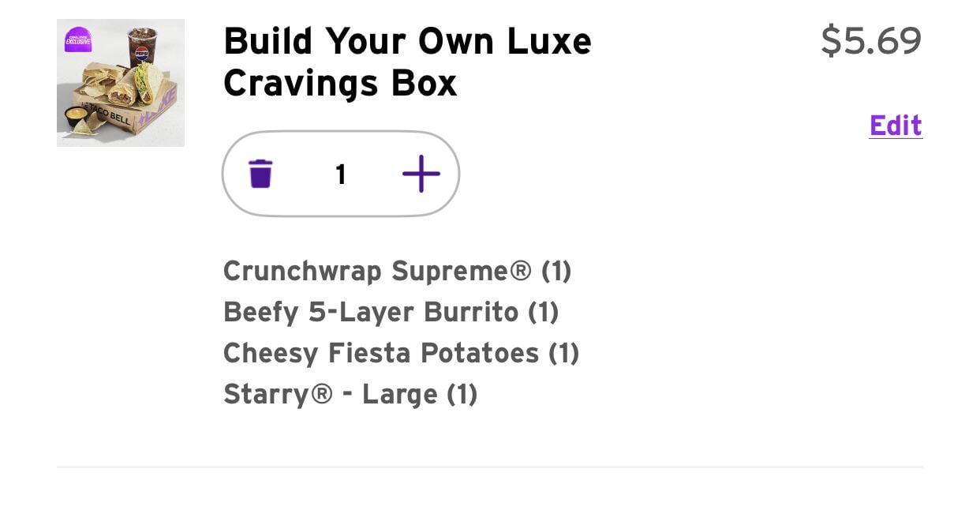Image resolution: width=980 pixels, height=514 pixels.
Task: Increase quantity with the plus icon
Action: click(x=421, y=174)
